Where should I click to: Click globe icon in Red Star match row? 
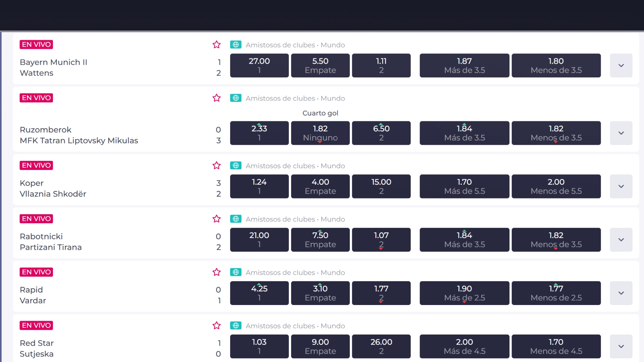point(236,325)
